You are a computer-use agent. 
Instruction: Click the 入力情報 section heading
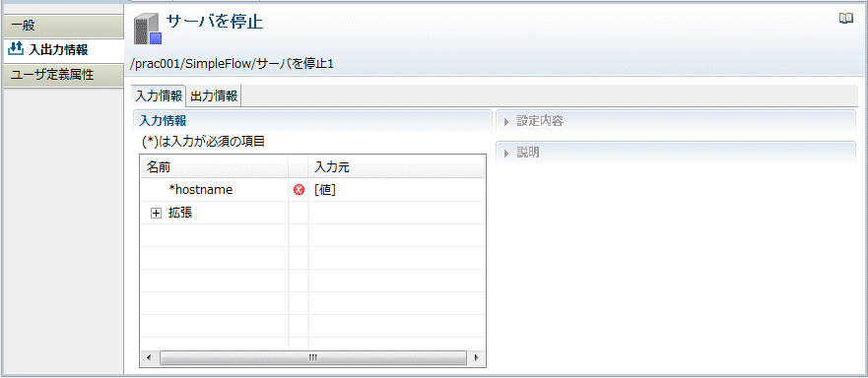(x=163, y=120)
